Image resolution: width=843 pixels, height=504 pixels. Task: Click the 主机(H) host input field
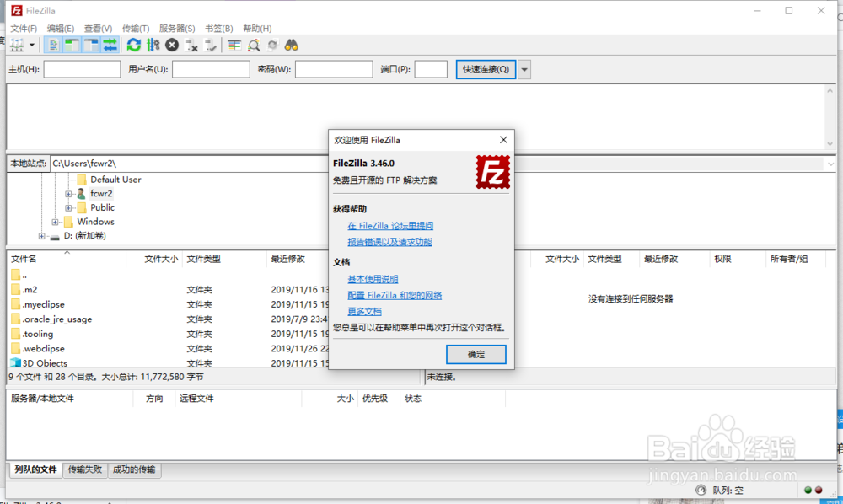coord(82,69)
